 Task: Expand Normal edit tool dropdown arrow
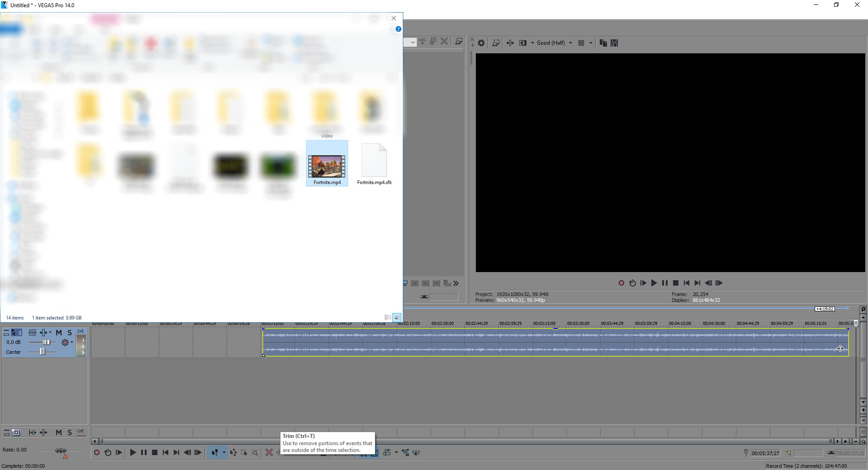[224, 452]
